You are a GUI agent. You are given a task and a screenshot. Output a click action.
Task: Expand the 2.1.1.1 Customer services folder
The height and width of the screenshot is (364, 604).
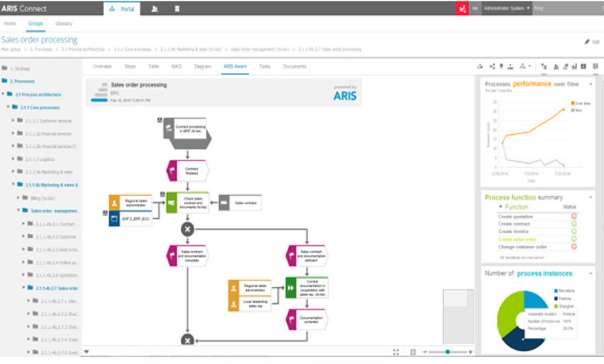(x=13, y=120)
